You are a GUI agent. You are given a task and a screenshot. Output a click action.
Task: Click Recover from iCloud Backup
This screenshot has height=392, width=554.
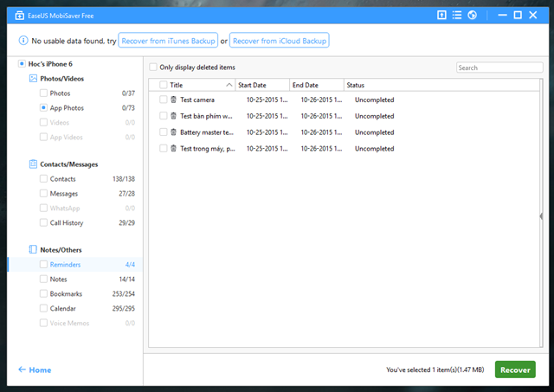coord(280,41)
